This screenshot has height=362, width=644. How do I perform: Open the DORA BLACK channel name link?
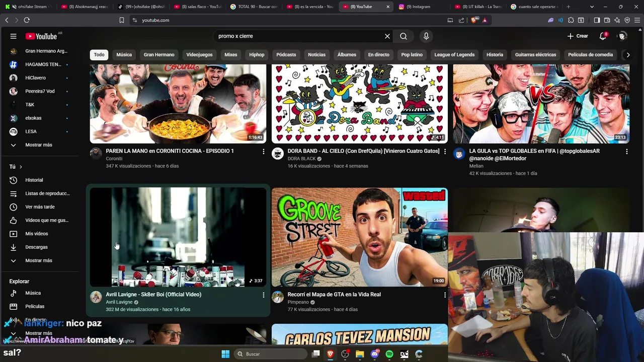coord(301,158)
